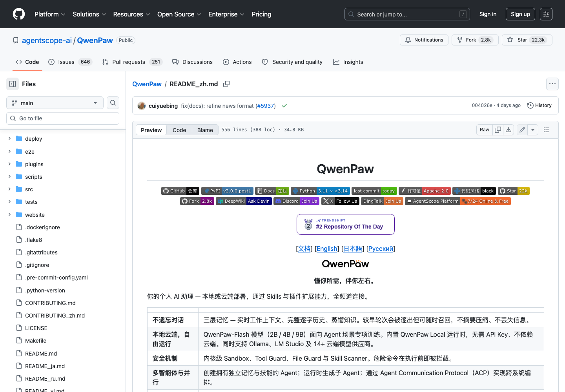Open the QwenPaw breadcrumb link
565x392 pixels.
[x=147, y=84]
